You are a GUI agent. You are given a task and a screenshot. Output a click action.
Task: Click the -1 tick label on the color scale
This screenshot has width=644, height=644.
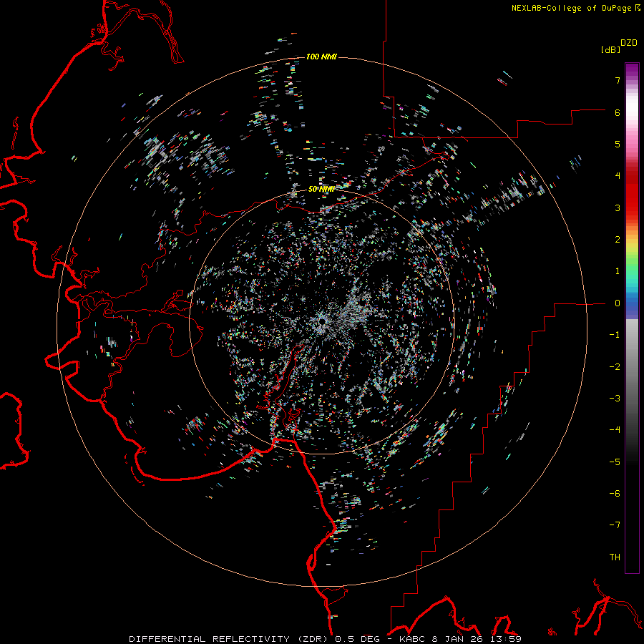(x=615, y=335)
